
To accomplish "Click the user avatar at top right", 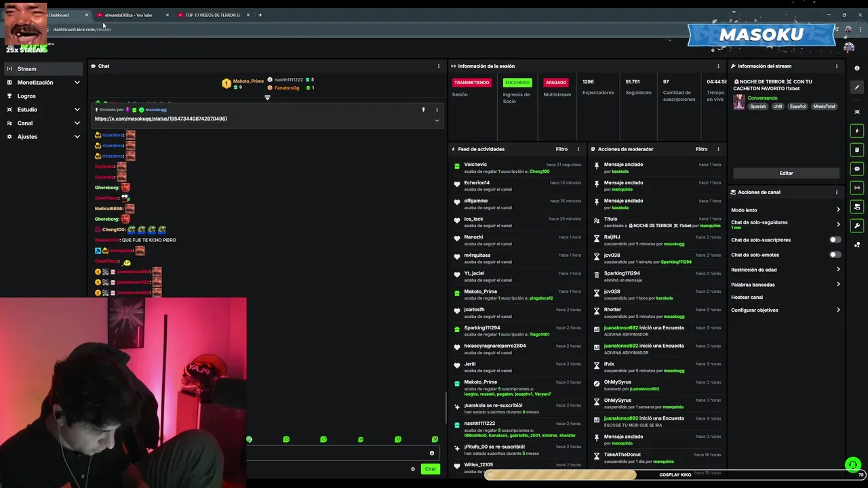I will pos(848,47).
